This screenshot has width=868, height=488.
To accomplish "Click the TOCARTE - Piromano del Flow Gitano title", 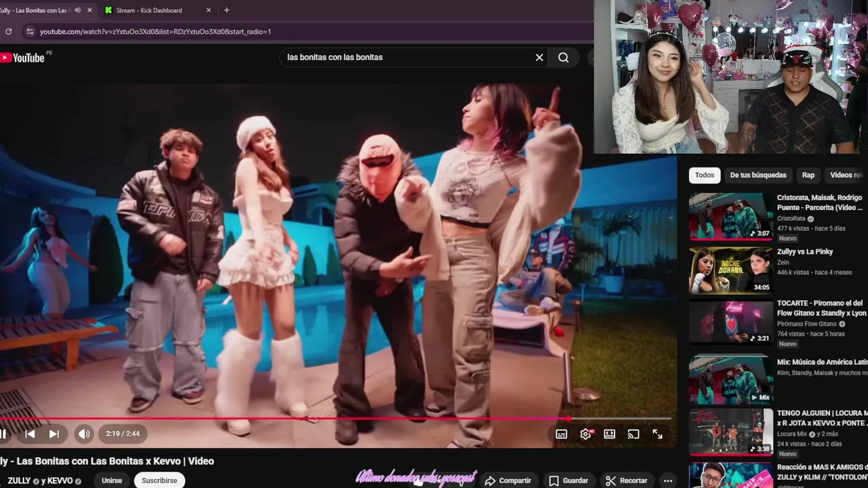I will 822,308.
